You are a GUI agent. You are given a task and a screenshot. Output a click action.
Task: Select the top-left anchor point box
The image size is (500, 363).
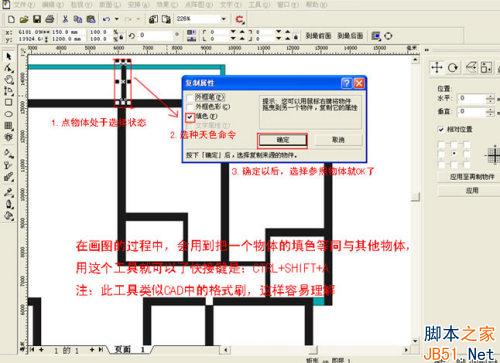point(441,144)
